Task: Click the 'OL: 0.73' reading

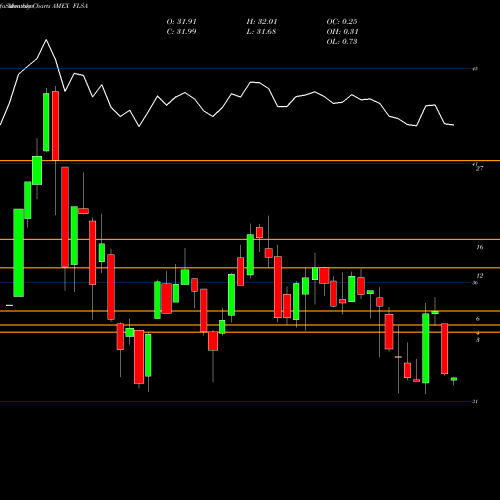Action: pyautogui.click(x=342, y=42)
